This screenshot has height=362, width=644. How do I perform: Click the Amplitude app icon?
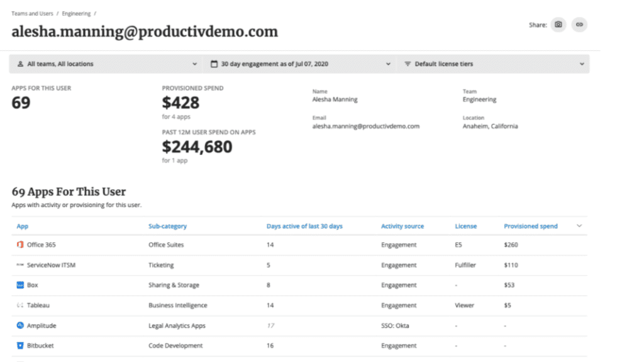19,325
